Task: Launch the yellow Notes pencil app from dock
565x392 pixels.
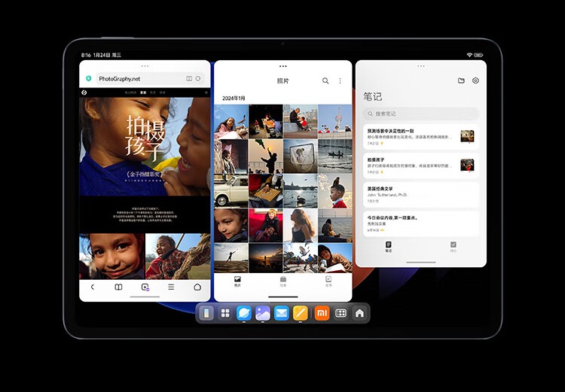Action: click(x=300, y=313)
